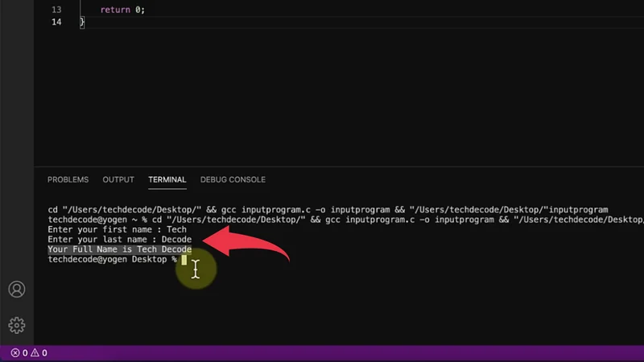The width and height of the screenshot is (644, 362).
Task: Click line number 14 in the gutter
Action: click(x=56, y=22)
